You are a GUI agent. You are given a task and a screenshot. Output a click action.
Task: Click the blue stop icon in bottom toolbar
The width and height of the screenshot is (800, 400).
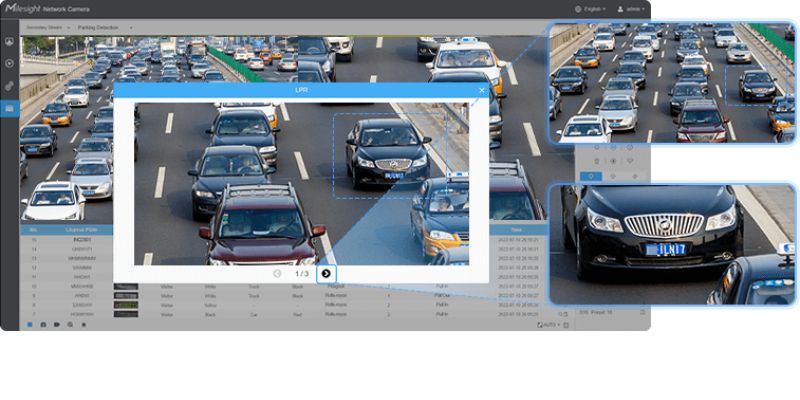pos(30,325)
